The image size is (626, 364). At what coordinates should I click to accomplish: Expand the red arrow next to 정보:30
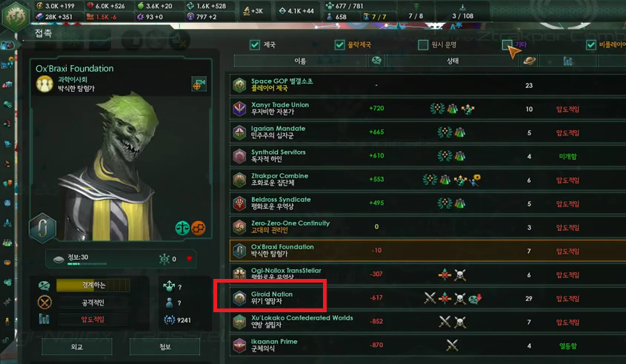(189, 259)
